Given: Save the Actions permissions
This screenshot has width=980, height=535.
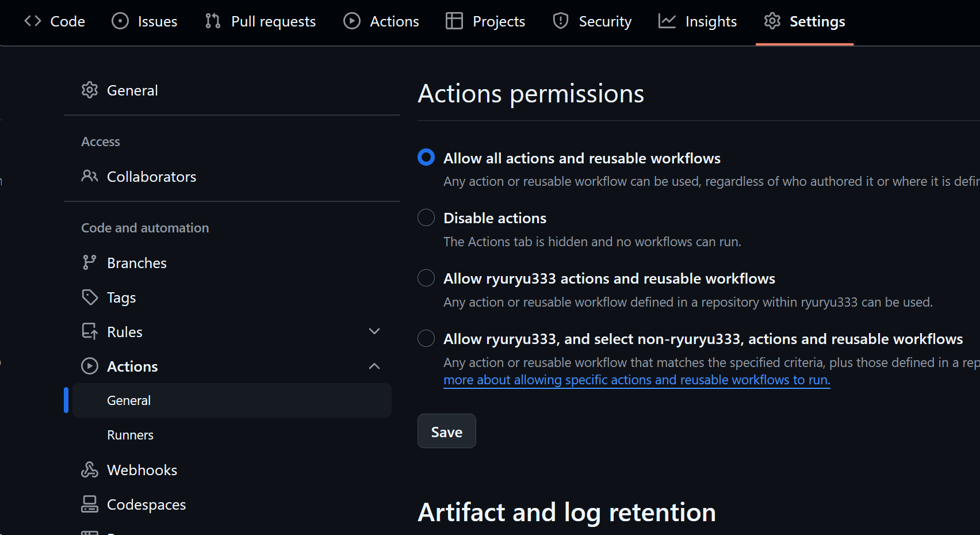Looking at the screenshot, I should (x=447, y=431).
